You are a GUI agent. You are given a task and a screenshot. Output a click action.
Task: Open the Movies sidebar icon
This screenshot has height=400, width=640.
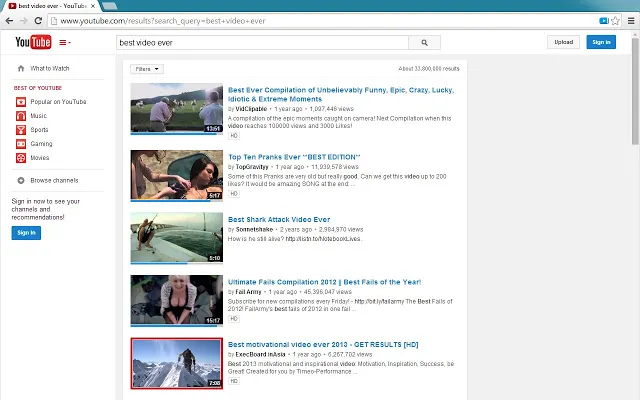tap(21, 158)
